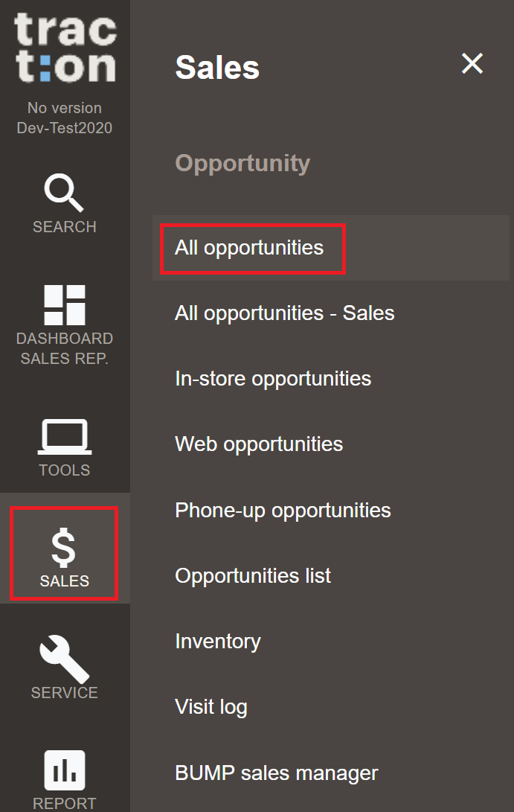This screenshot has width=514, height=812.
Task: Open the Service wrench icon
Action: click(65, 659)
